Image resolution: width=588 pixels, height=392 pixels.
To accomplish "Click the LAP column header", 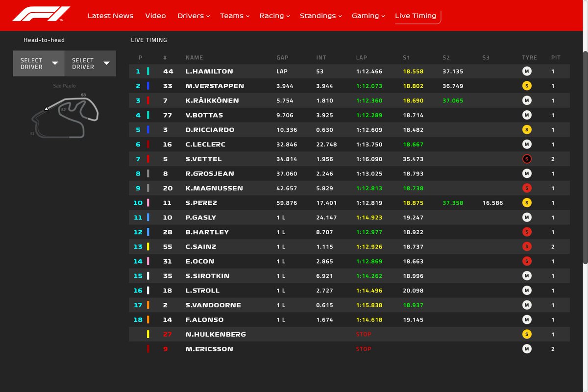I will [x=361, y=57].
